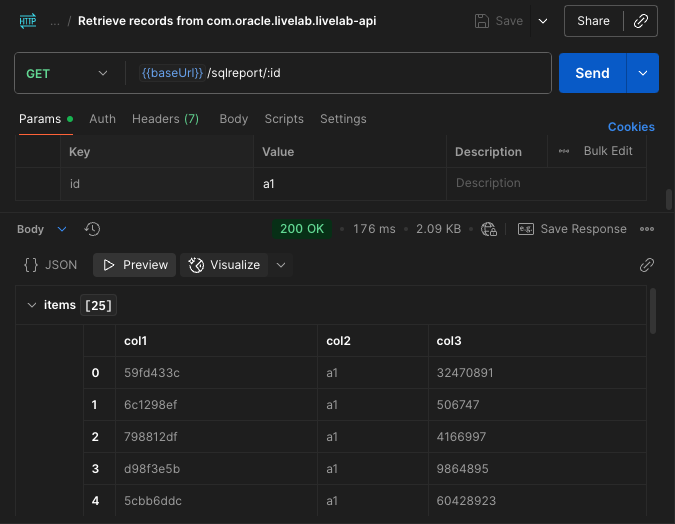Click the 176 ms response time

[374, 229]
